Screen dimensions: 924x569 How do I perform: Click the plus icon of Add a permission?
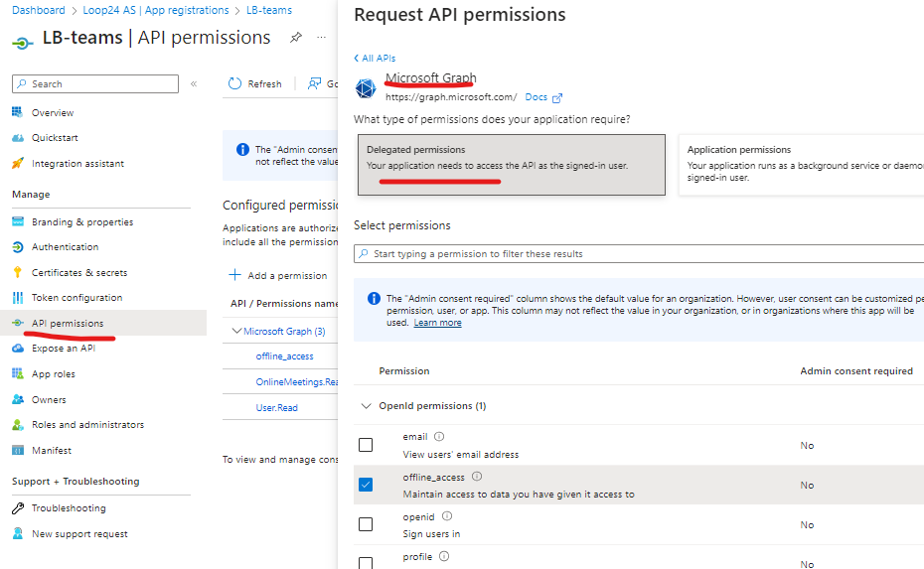pos(234,275)
